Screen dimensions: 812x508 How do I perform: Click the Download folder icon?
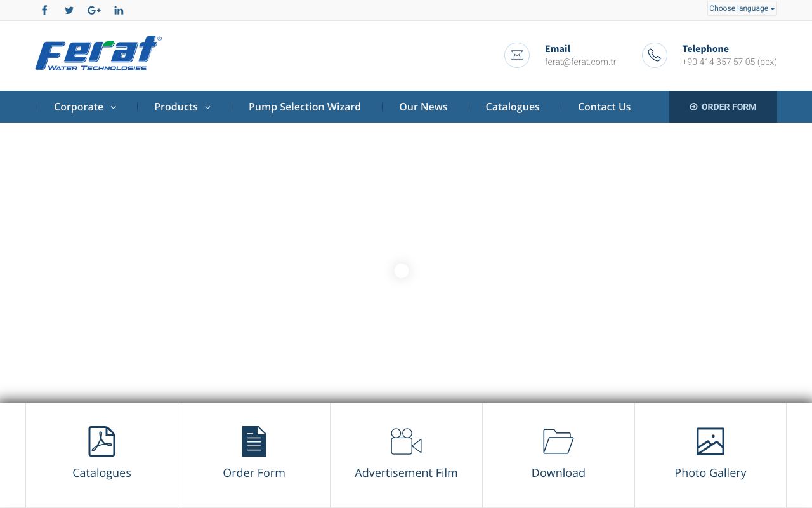point(558,441)
